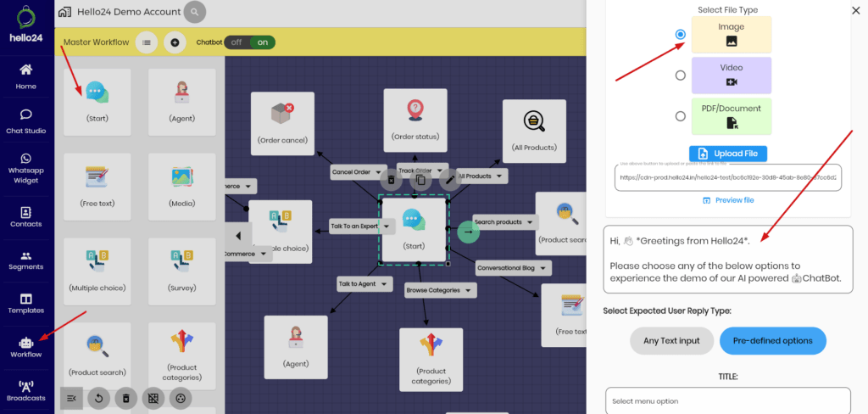
Task: Open the Templates section
Action: [25, 303]
